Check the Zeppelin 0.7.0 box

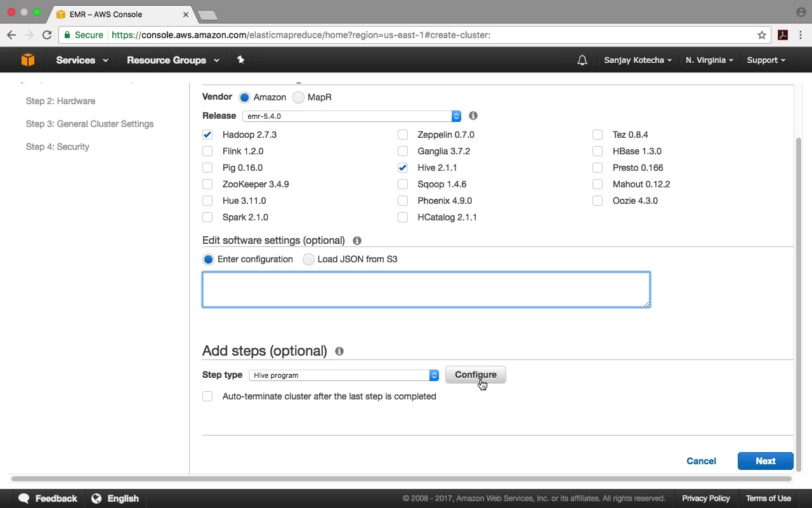403,135
